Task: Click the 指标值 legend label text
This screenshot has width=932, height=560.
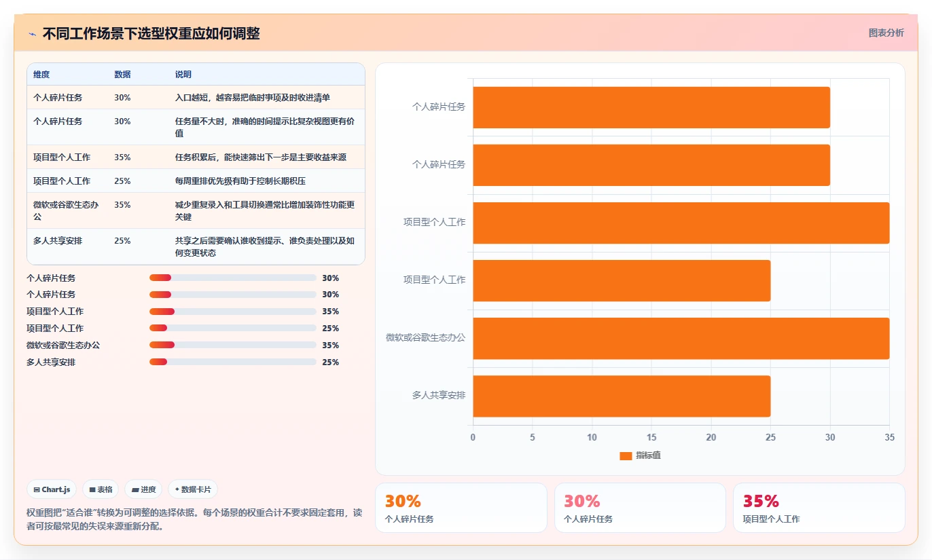Action: [x=648, y=455]
